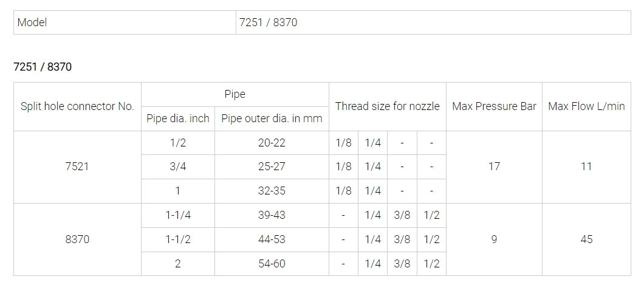Click the "Pipe dia. inch" subheader
Image resolution: width=644 pixels, height=282 pixels.
pos(178,119)
